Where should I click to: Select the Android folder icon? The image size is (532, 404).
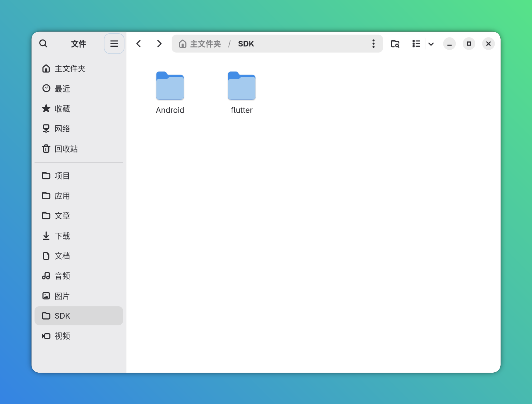tap(170, 86)
